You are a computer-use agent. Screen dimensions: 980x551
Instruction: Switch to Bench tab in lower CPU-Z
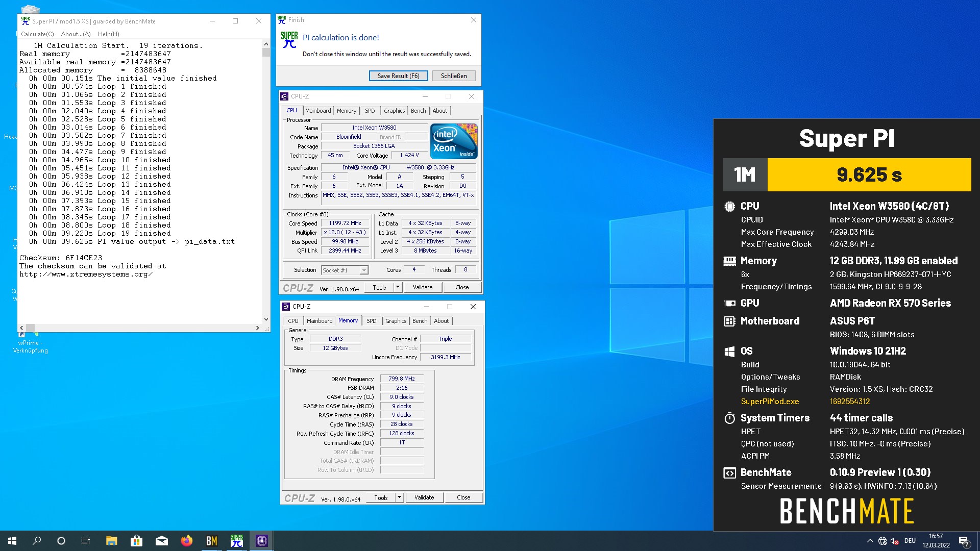(x=420, y=321)
